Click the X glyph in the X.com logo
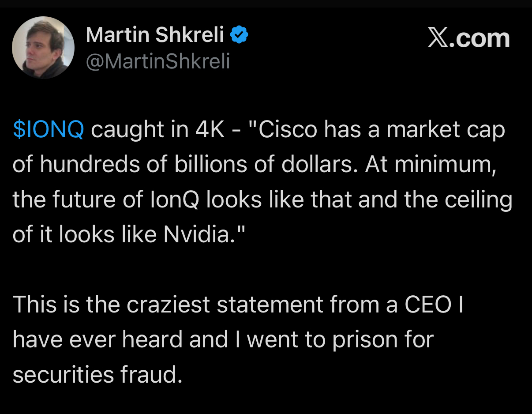The height and width of the screenshot is (414, 532). pos(438,38)
